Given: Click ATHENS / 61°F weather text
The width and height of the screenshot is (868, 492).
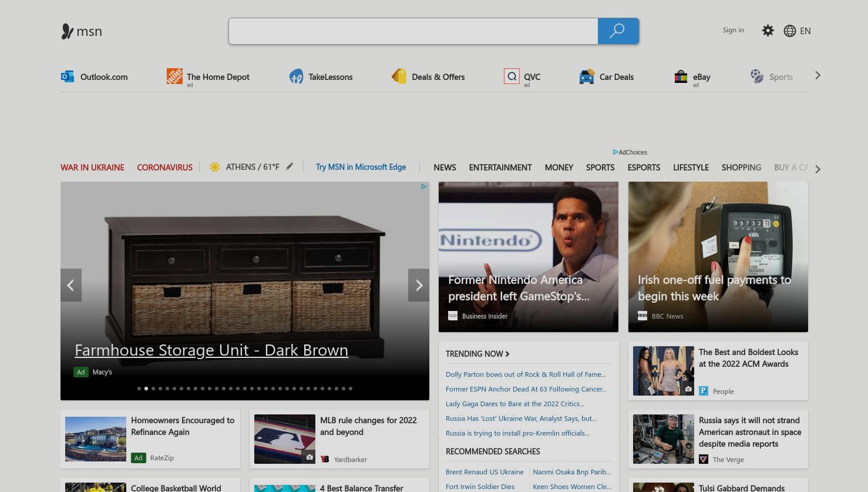Looking at the screenshot, I should coord(253,167).
